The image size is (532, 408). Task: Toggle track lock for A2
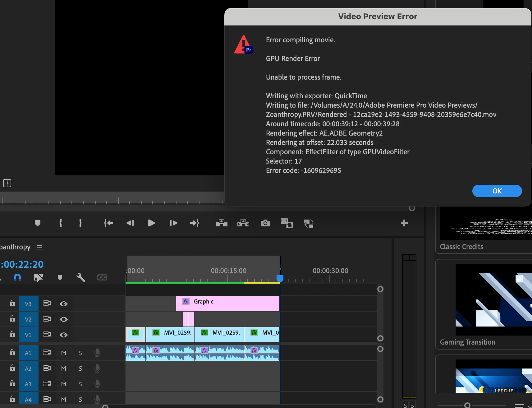coord(12,368)
